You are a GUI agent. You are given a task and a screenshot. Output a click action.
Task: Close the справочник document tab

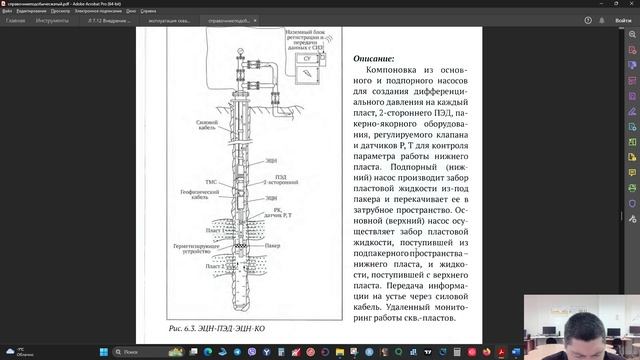pyautogui.click(x=255, y=20)
